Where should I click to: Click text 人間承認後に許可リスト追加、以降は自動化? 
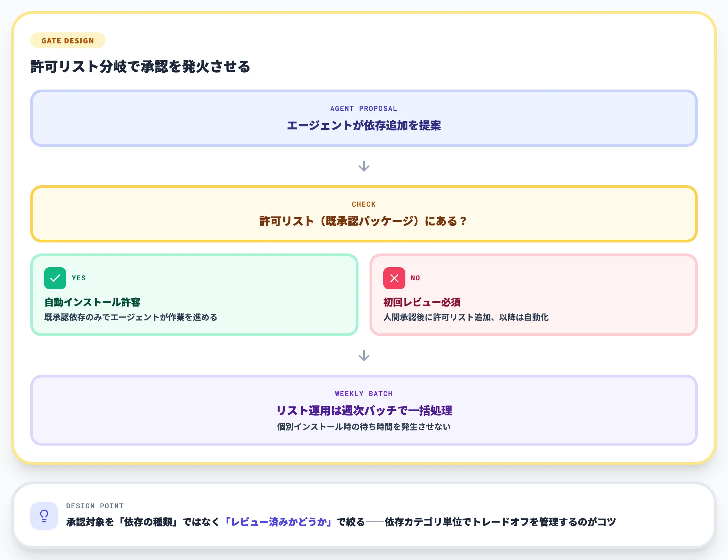[466, 317]
